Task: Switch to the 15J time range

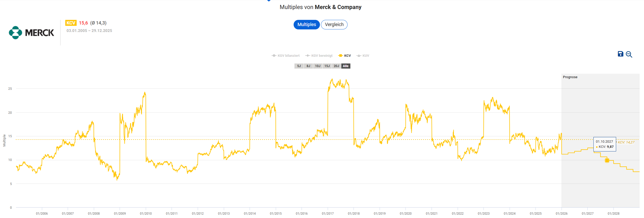Action: tap(327, 66)
